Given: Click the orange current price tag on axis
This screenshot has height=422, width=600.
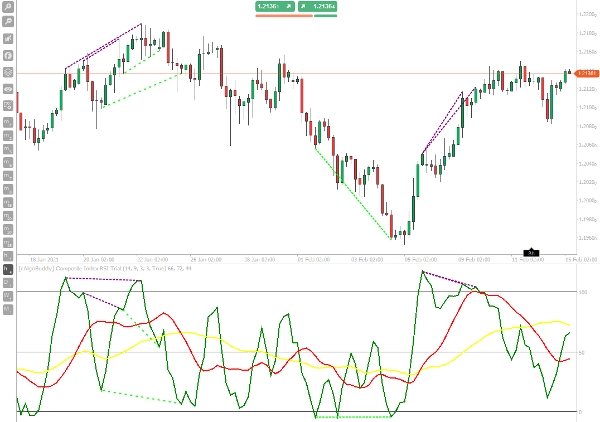Looking at the screenshot, I should (586, 73).
